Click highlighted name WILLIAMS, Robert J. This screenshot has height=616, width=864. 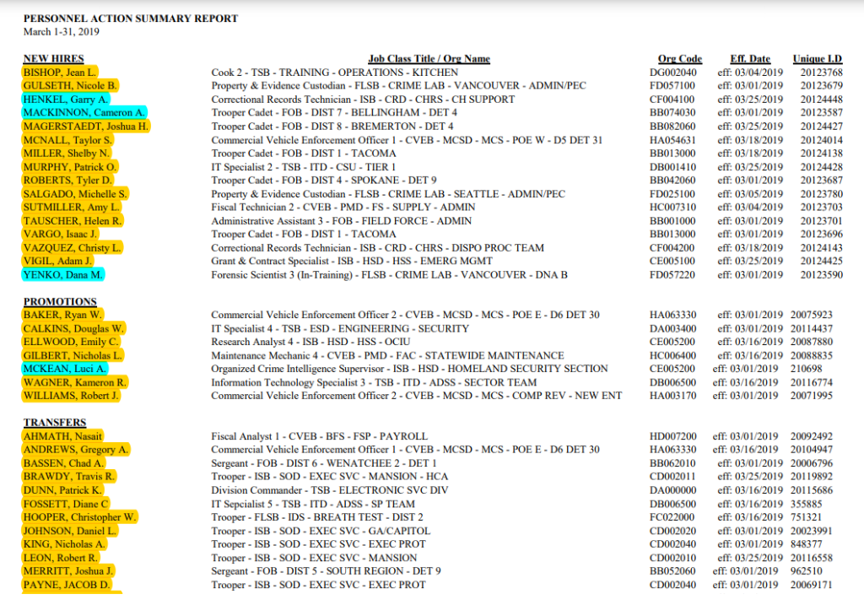click(x=72, y=396)
